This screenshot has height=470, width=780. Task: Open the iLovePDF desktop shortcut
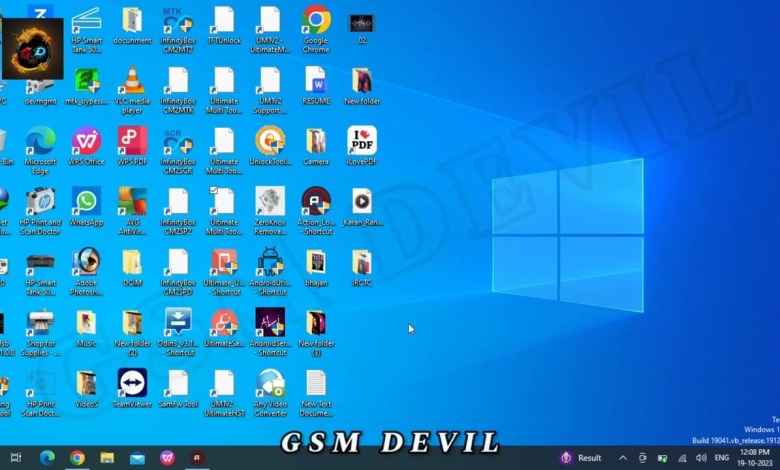(x=361, y=141)
